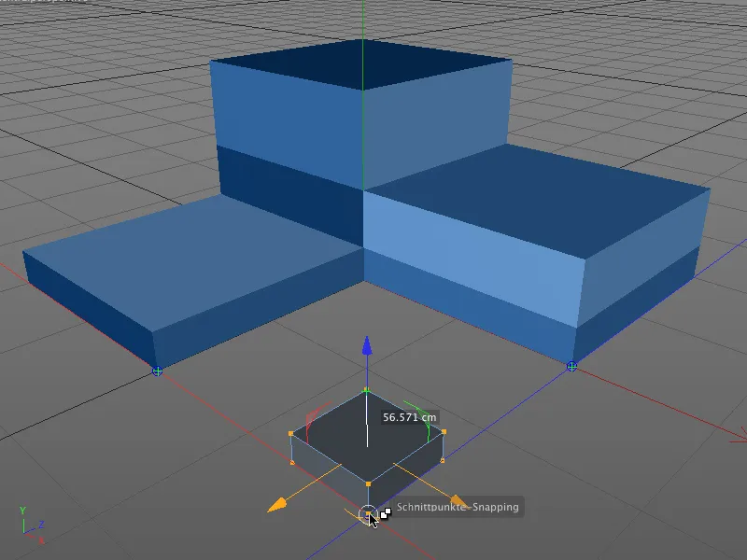
Task: Click the orange handle at the cube's right top corner
Action: click(444, 432)
